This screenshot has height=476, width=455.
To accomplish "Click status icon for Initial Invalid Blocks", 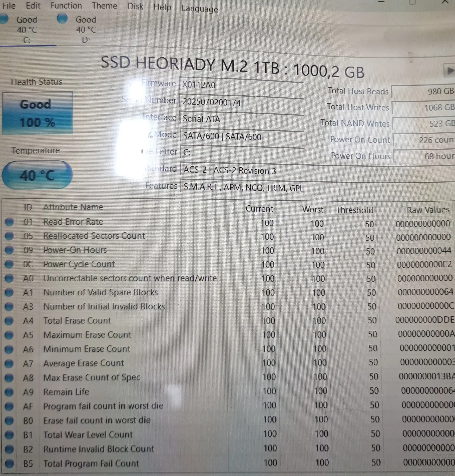I will click(x=9, y=307).
